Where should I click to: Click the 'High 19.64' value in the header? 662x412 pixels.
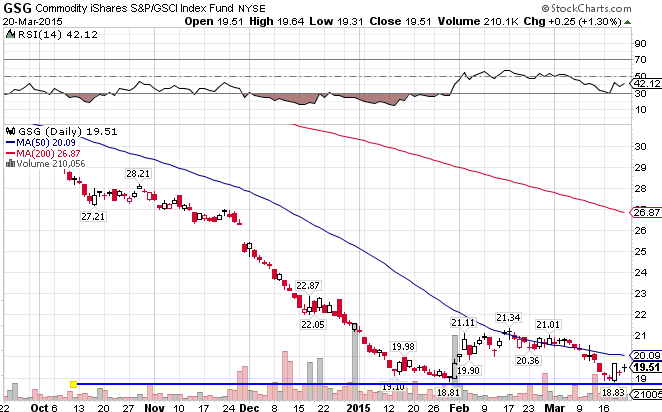(x=277, y=22)
